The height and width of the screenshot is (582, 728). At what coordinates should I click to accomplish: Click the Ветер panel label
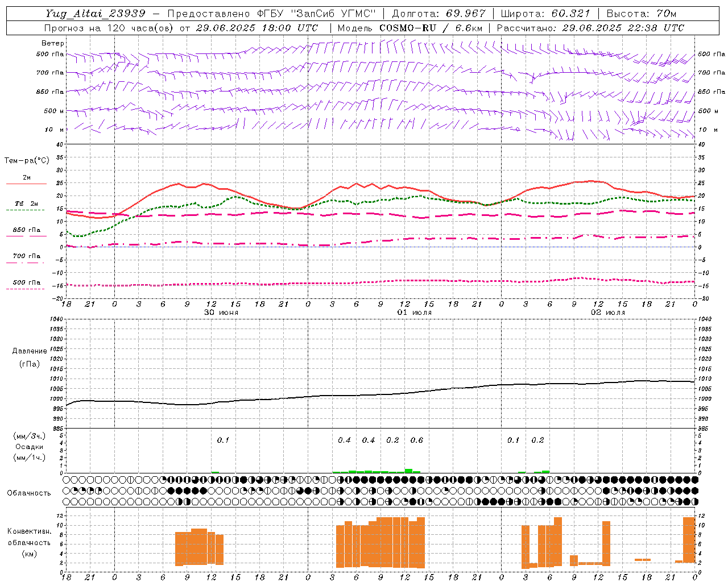[x=53, y=43]
